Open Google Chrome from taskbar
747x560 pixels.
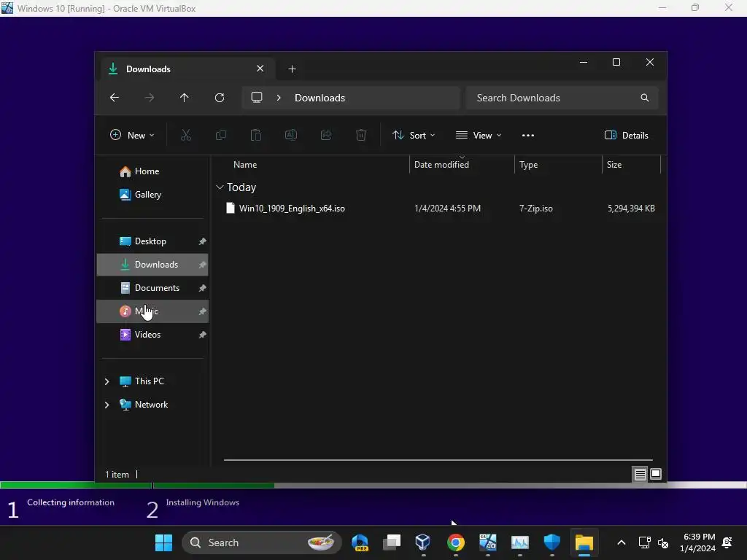456,542
